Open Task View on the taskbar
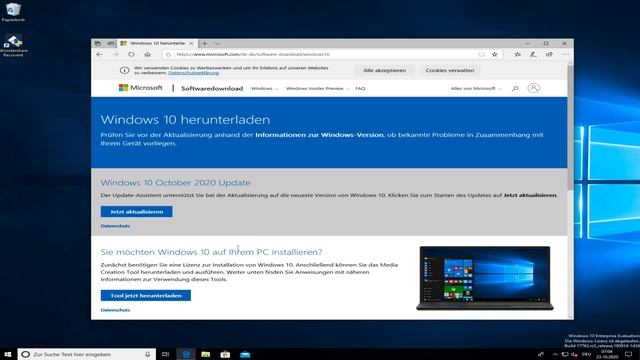The image size is (640, 360). pyautogui.click(x=165, y=354)
